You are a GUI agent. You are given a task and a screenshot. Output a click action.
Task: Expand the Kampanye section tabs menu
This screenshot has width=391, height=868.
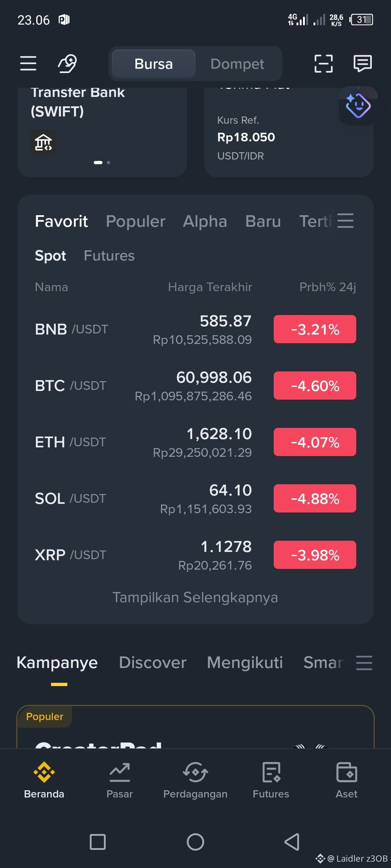[364, 663]
